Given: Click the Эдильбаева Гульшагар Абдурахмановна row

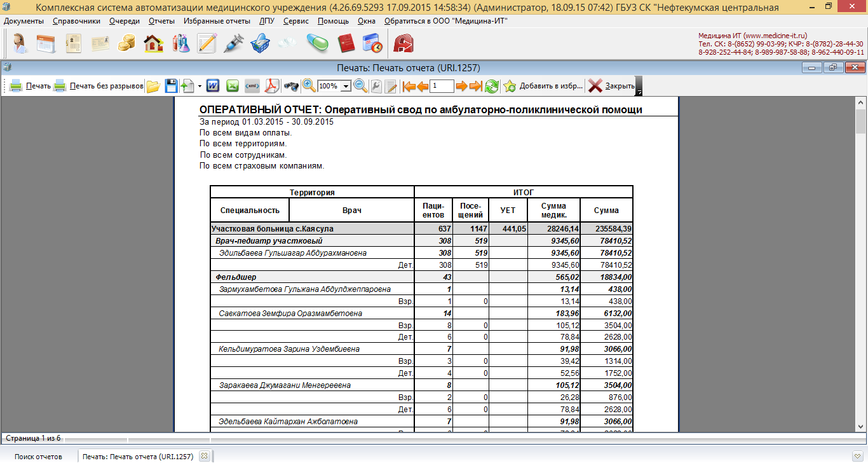Looking at the screenshot, I should pyautogui.click(x=421, y=253).
